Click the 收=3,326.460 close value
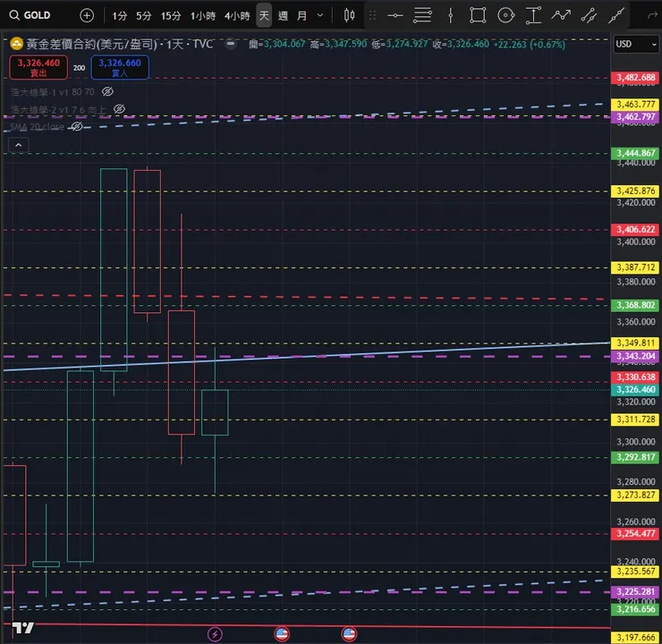Viewport: 662px width, 644px height. 461,45
